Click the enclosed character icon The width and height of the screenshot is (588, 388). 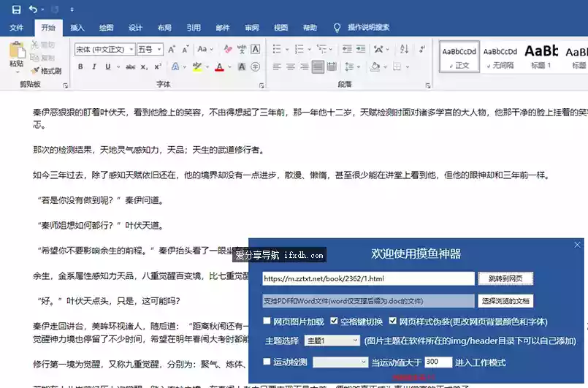pos(256,66)
